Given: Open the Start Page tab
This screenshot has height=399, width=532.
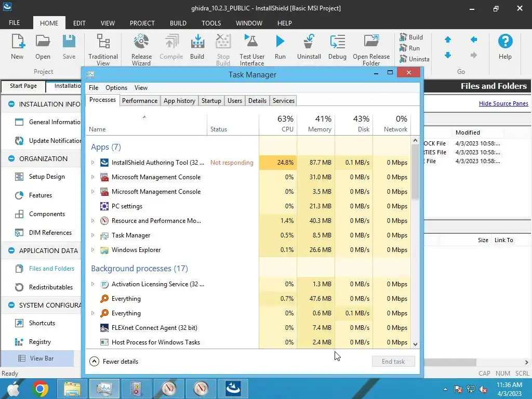Looking at the screenshot, I should coord(23,86).
